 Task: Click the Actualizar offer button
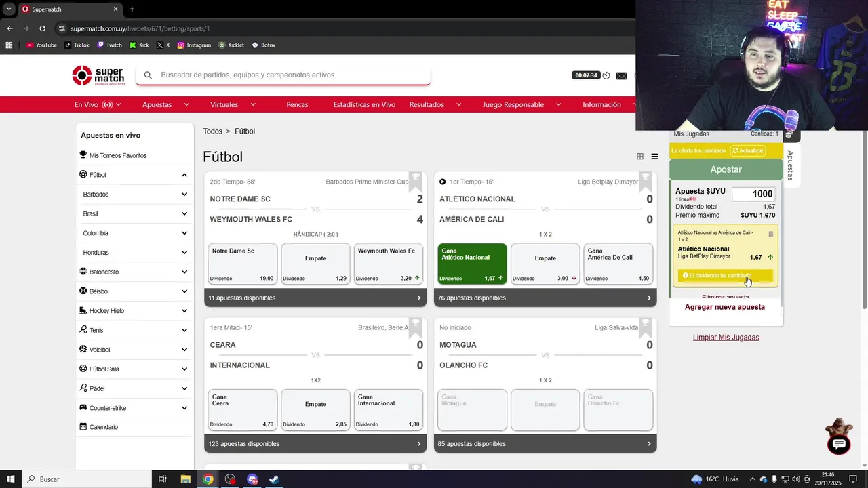pos(748,150)
